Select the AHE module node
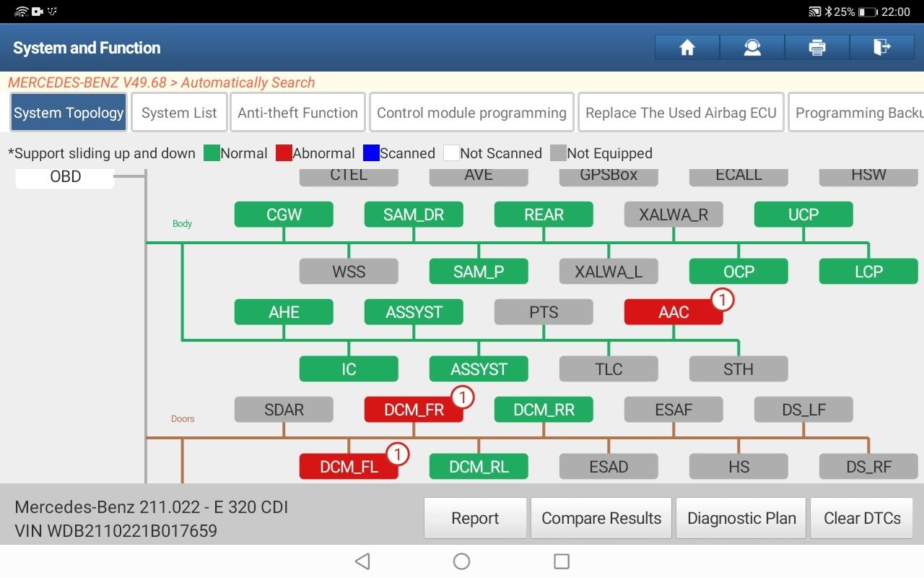This screenshot has width=924, height=578. click(284, 312)
